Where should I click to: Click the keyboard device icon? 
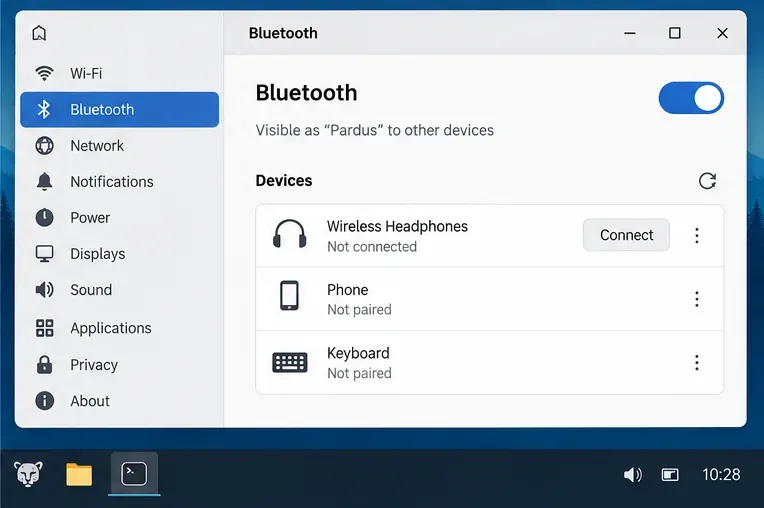pyautogui.click(x=289, y=362)
